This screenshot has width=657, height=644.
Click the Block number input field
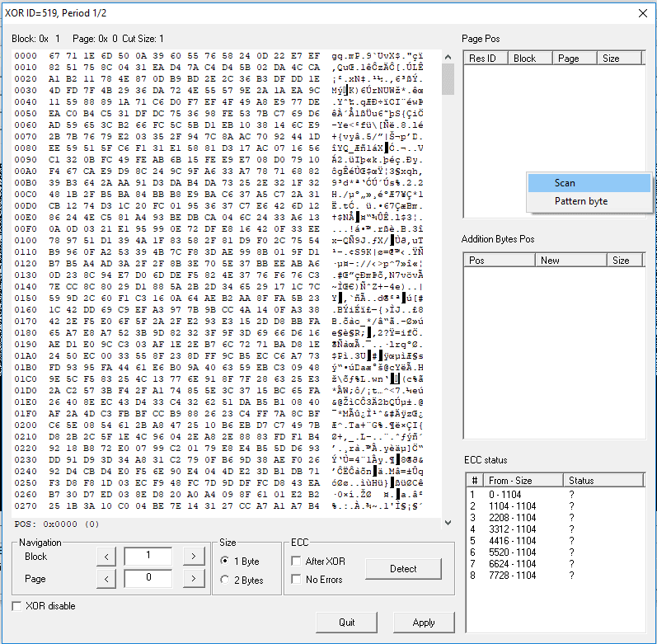[x=148, y=556]
